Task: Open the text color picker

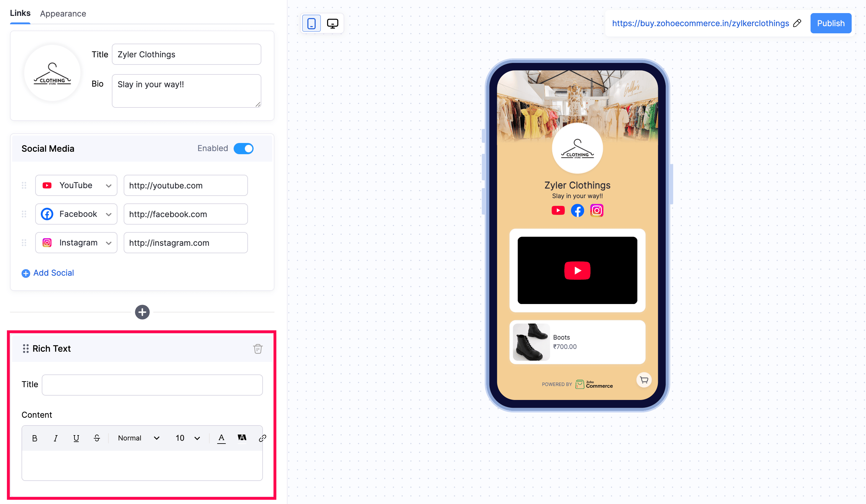Action: pyautogui.click(x=221, y=438)
